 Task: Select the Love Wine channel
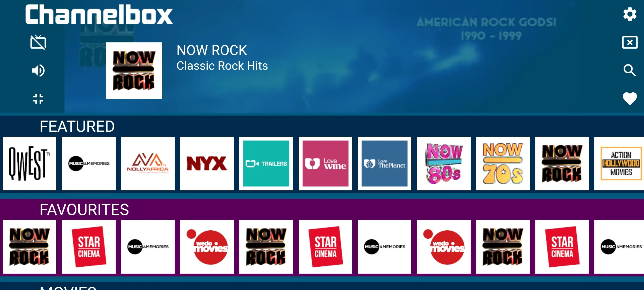pyautogui.click(x=325, y=164)
